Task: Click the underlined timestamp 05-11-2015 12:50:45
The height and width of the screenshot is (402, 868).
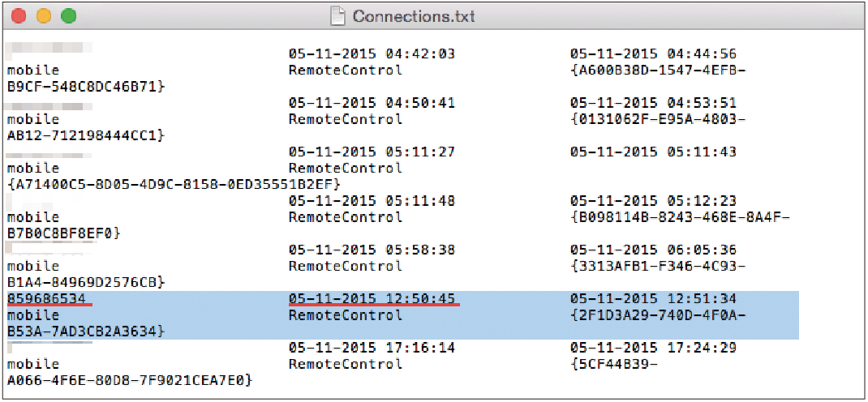Action: point(372,299)
